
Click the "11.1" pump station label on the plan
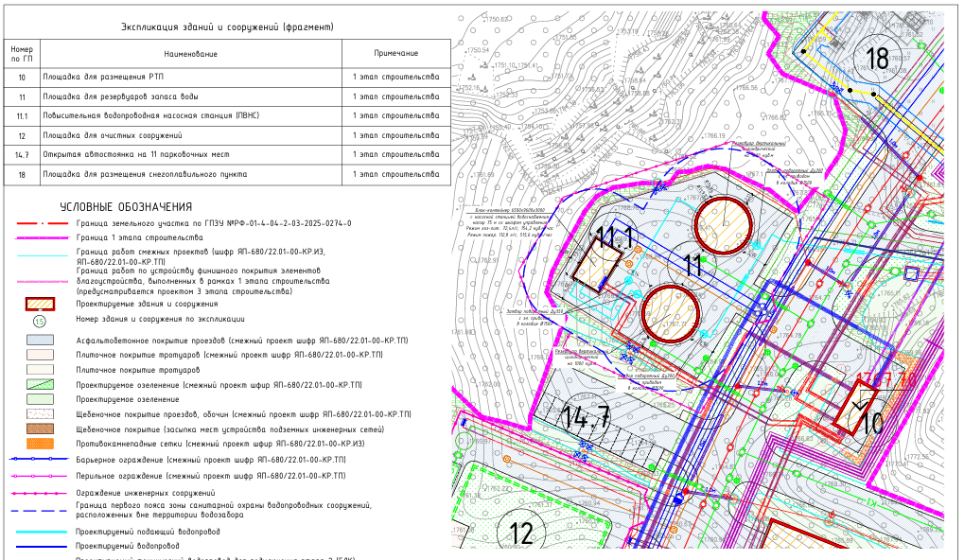pyautogui.click(x=617, y=237)
